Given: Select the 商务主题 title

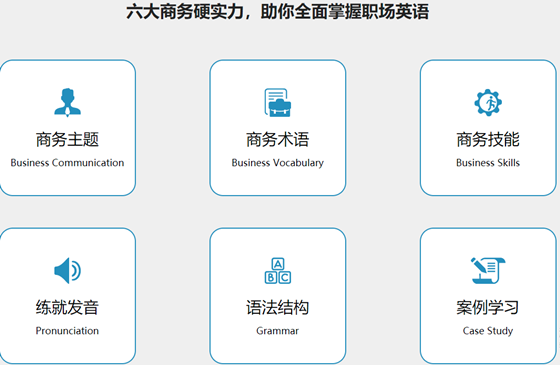Looking at the screenshot, I should point(68,139).
